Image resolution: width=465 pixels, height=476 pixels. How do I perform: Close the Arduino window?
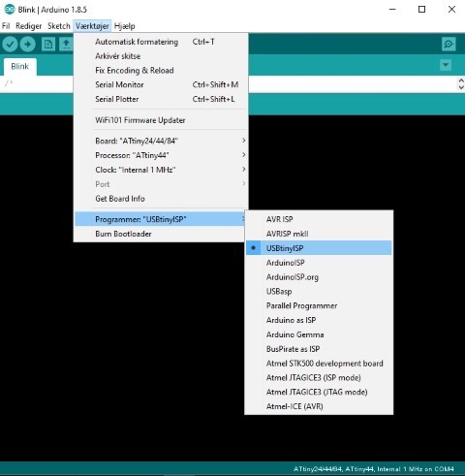click(451, 10)
